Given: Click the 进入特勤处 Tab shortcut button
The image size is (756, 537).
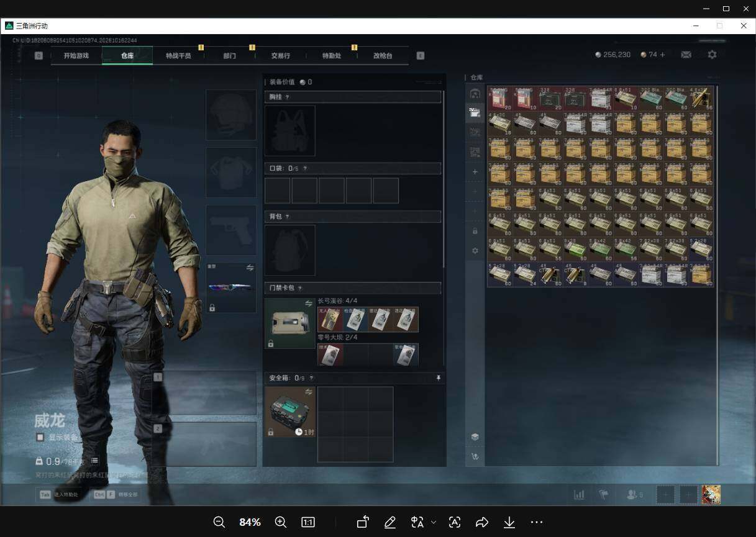Looking at the screenshot, I should 60,495.
